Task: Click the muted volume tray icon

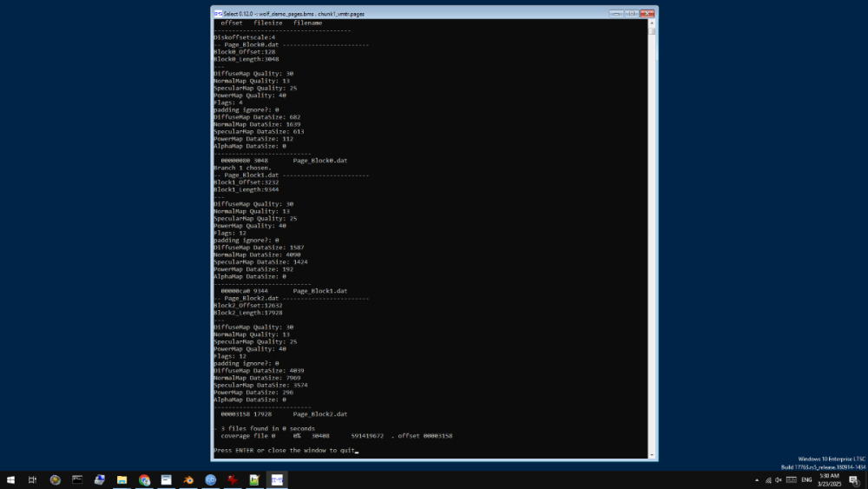Action: click(x=779, y=480)
